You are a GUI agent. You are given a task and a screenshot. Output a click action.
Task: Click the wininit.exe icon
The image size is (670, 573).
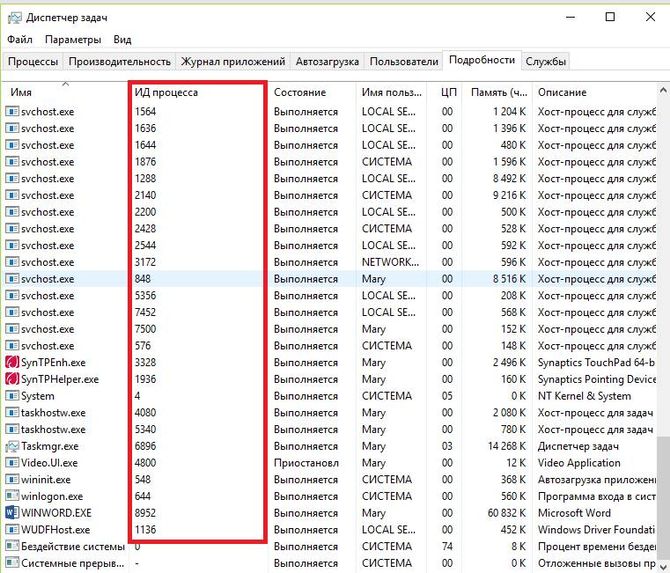tap(12, 479)
